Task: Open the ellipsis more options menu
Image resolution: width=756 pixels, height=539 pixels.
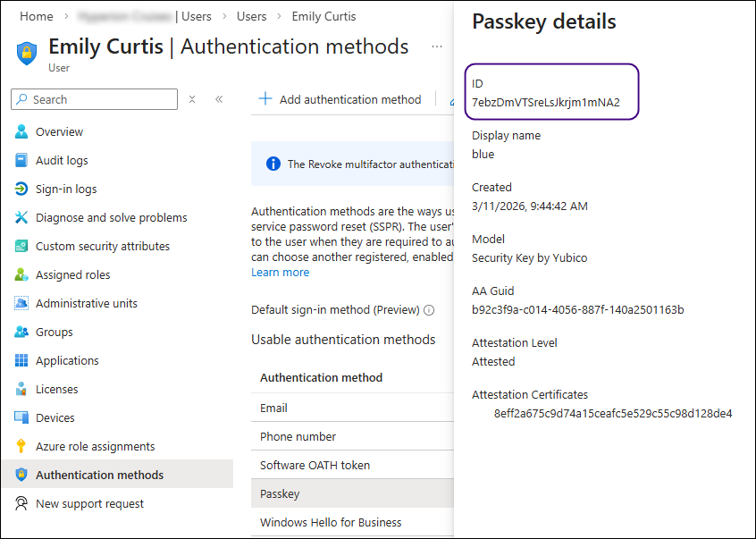Action: point(437,46)
